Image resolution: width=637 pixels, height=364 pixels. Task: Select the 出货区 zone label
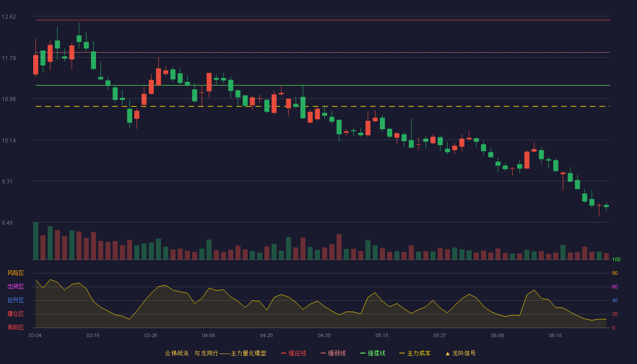click(15, 287)
